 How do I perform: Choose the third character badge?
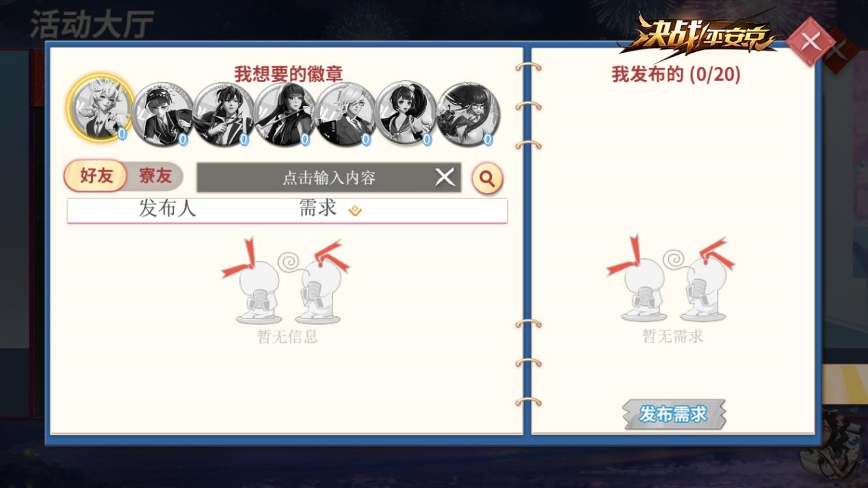click(x=222, y=114)
